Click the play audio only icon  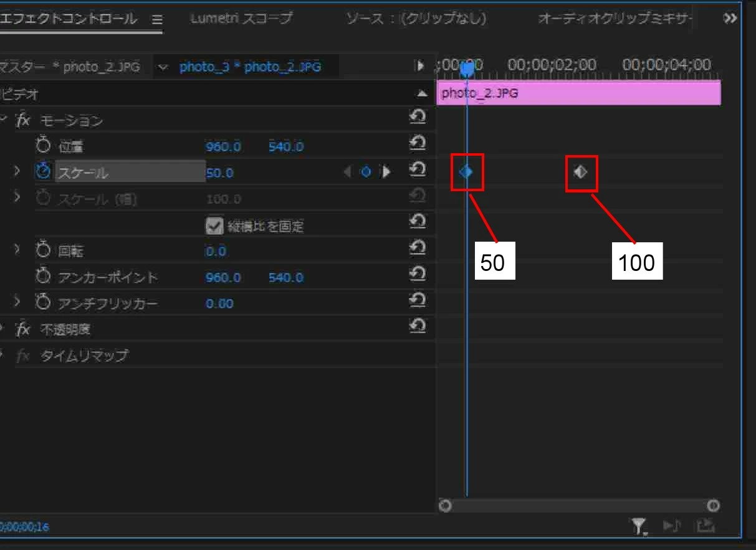point(671,527)
